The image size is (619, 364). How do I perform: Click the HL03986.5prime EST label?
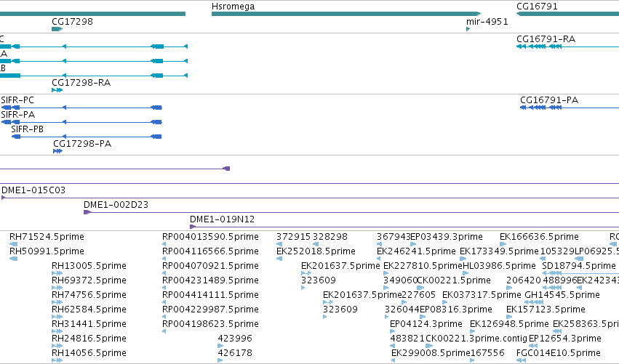click(x=500, y=266)
